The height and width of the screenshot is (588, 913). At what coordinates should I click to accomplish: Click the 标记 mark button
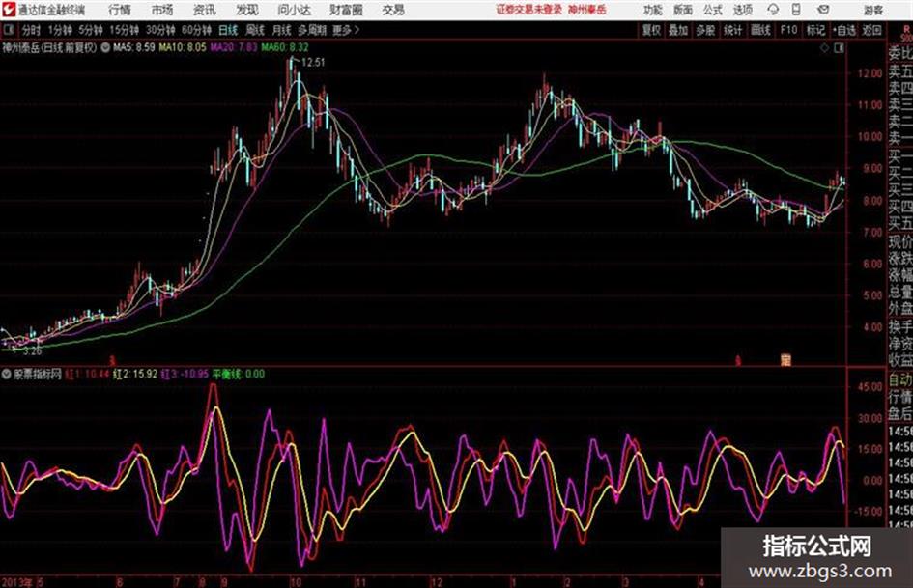point(815,30)
